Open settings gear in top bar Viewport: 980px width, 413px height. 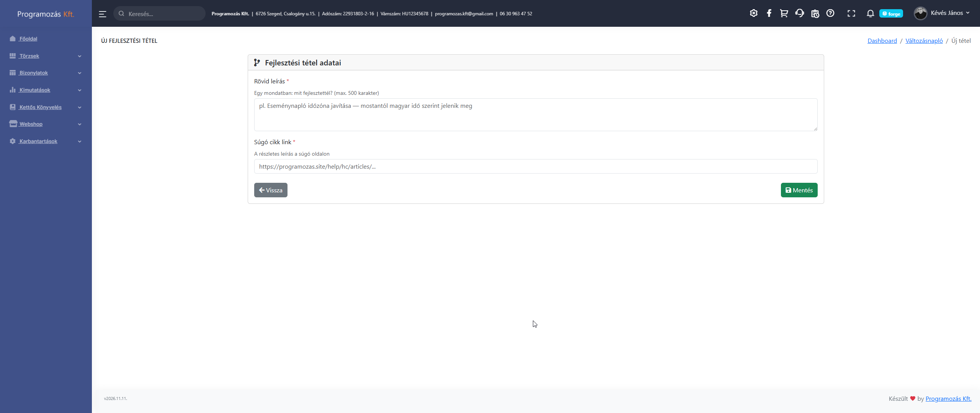pyautogui.click(x=753, y=13)
